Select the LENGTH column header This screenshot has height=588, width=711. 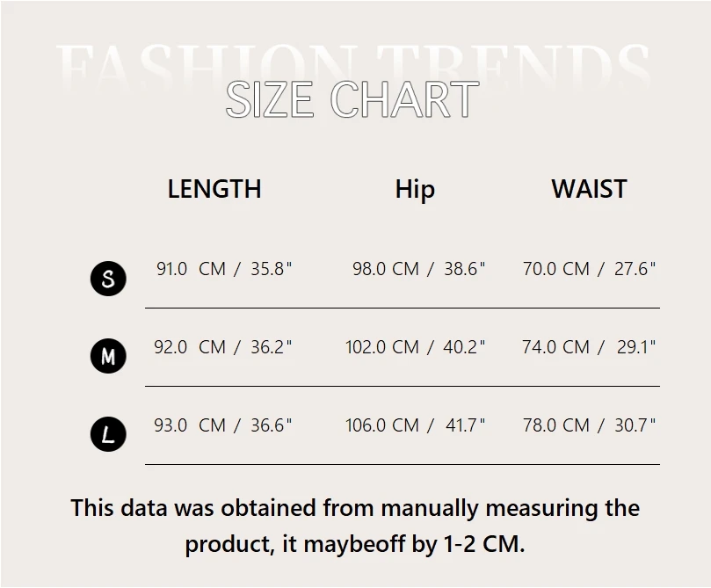pyautogui.click(x=214, y=189)
